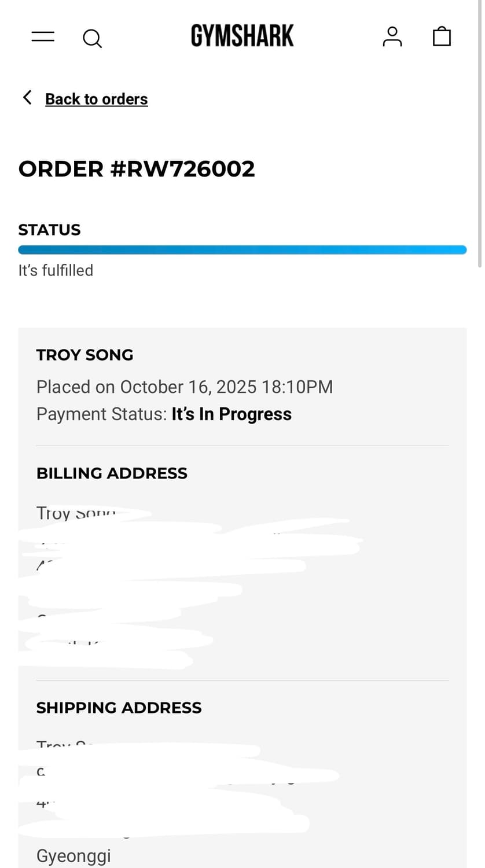Tap the search magnifier icon
Screen dimensions: 485x868
tap(92, 38)
